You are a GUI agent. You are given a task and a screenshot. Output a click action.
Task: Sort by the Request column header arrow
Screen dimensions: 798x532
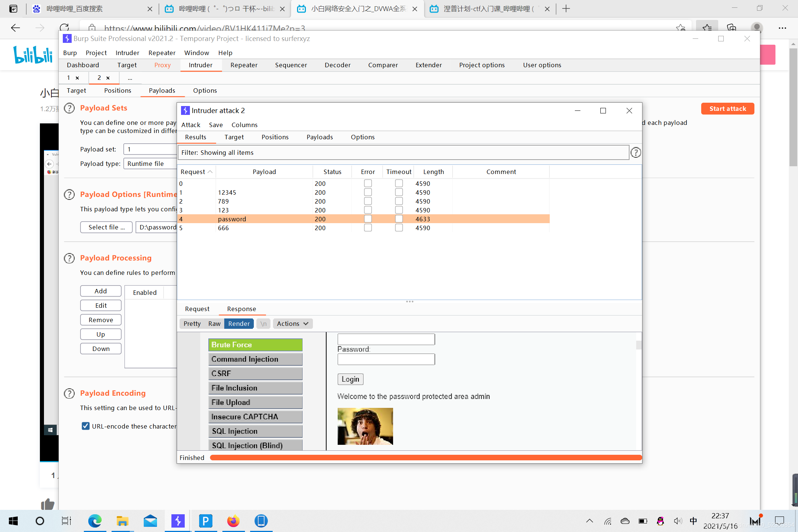[210, 172]
